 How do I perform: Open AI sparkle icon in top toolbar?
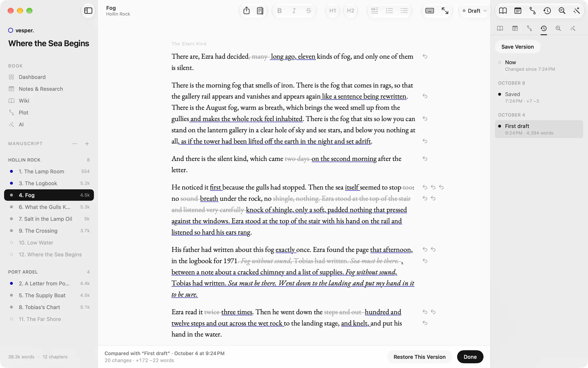point(577,11)
